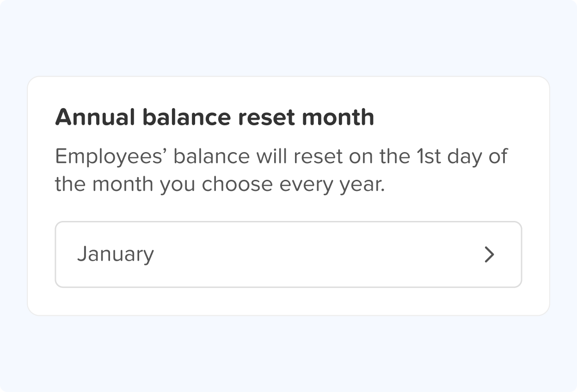Image resolution: width=577 pixels, height=392 pixels.
Task: Click the 'January' text in the field
Action: tap(115, 255)
